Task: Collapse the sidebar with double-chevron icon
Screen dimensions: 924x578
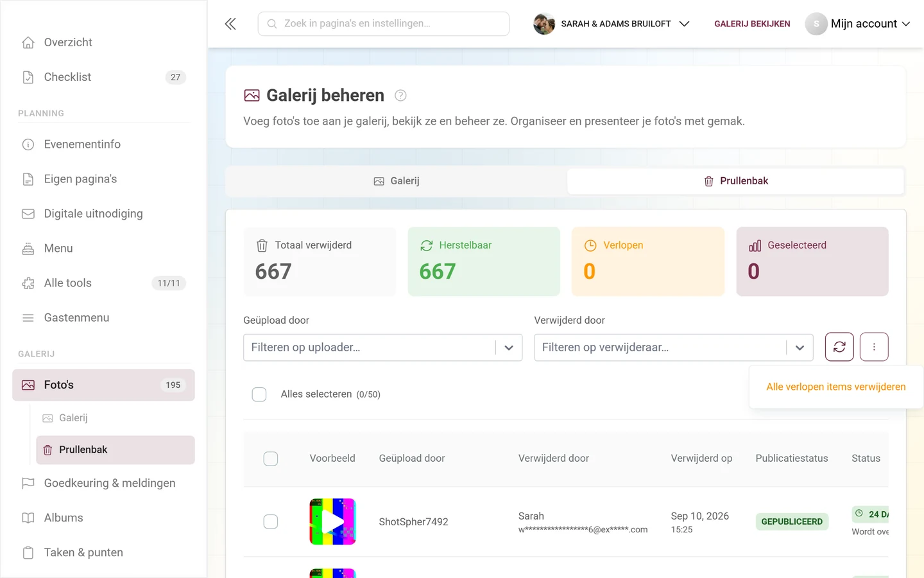Action: click(x=230, y=24)
